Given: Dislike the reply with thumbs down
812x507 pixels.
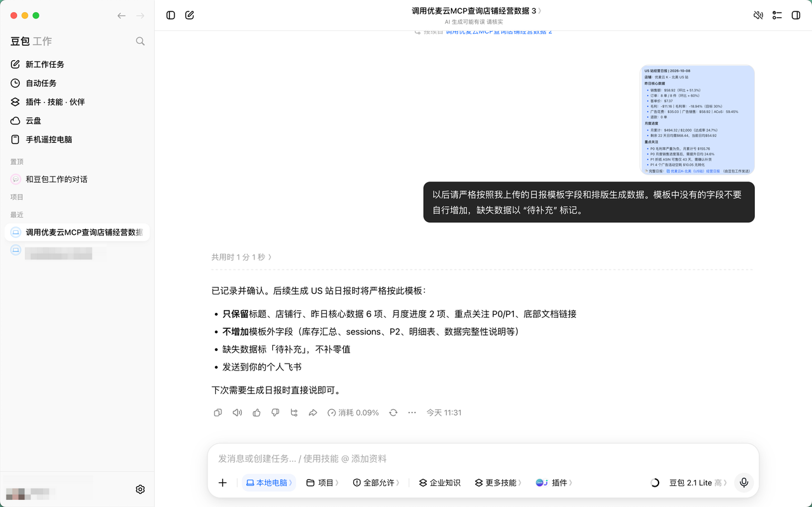Looking at the screenshot, I should coord(275,412).
